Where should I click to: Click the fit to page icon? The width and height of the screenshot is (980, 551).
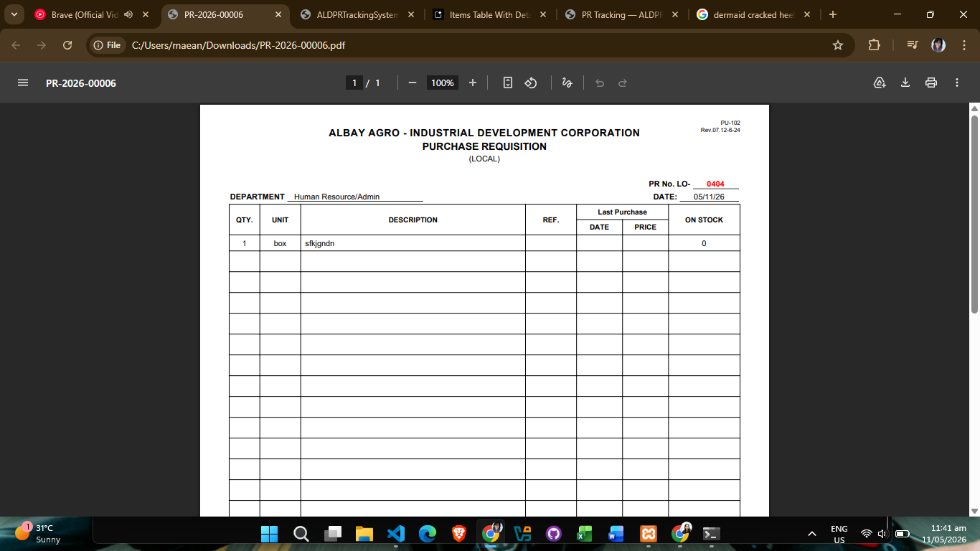click(508, 83)
